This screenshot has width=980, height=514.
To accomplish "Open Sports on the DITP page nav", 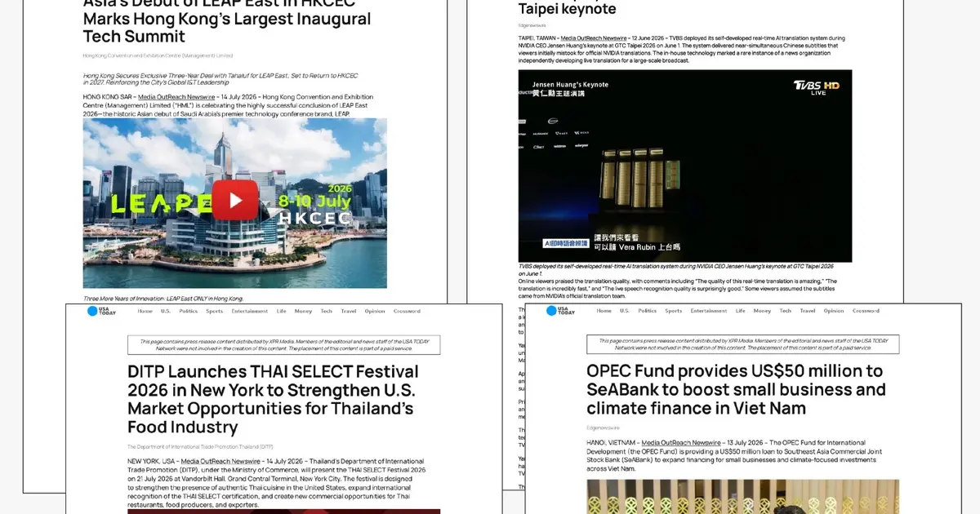I will [214, 311].
